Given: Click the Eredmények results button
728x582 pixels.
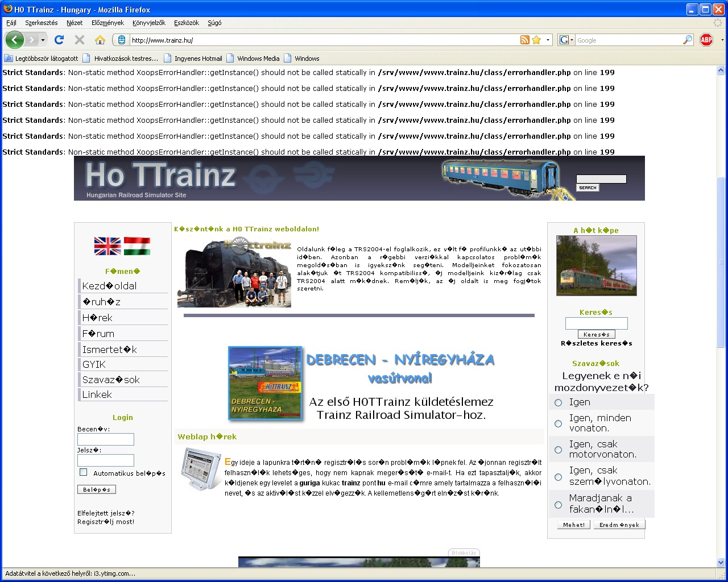Looking at the screenshot, I should coord(619,525).
